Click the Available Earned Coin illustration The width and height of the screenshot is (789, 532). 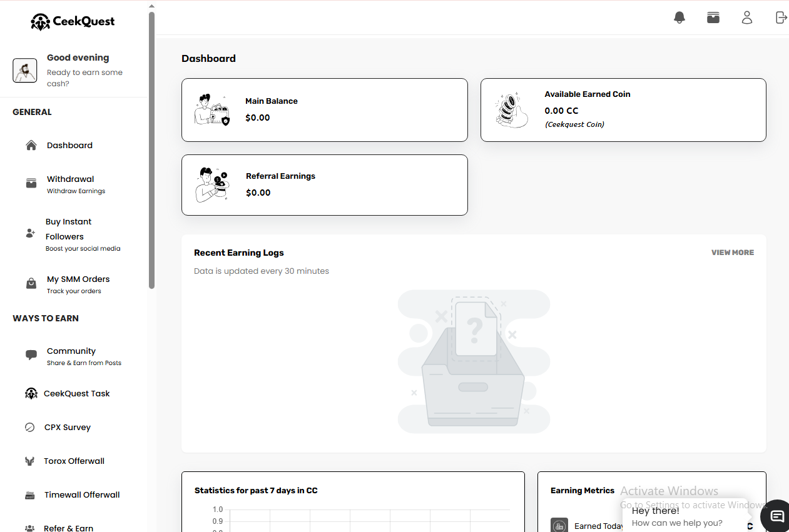(x=512, y=110)
